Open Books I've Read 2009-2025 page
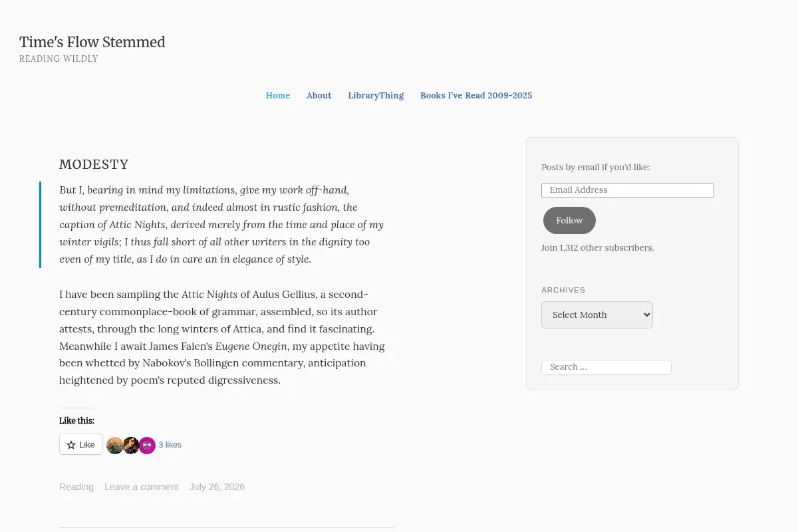The width and height of the screenshot is (798, 532). pos(476,95)
